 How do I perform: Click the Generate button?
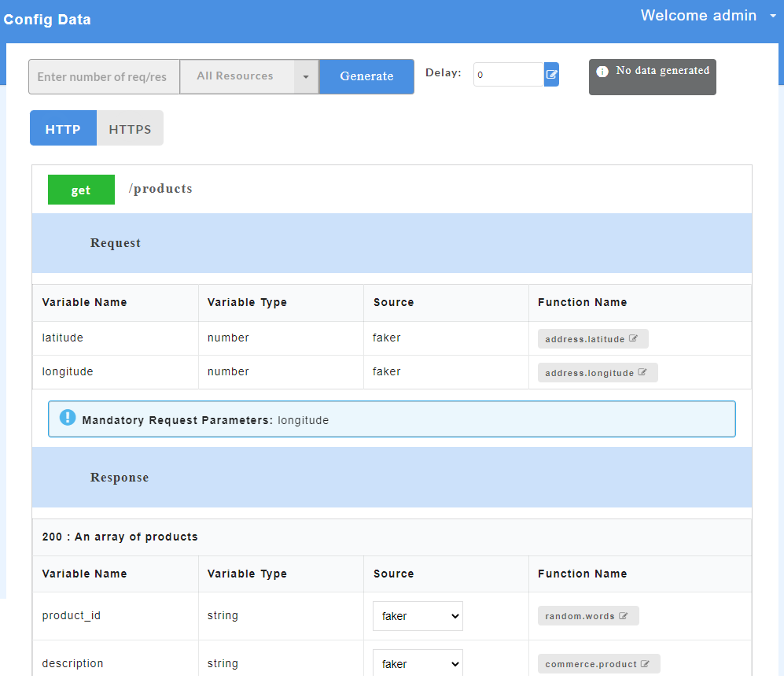point(366,76)
